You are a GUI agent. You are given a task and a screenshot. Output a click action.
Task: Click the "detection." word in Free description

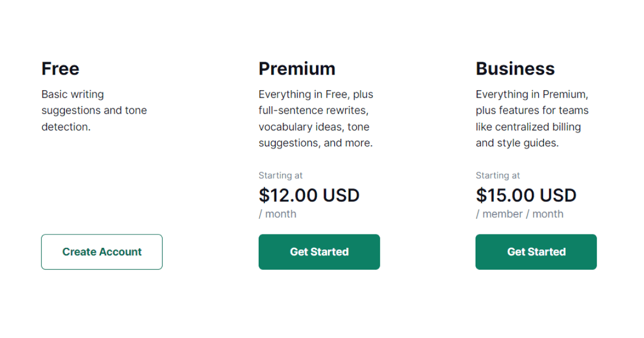(x=66, y=127)
